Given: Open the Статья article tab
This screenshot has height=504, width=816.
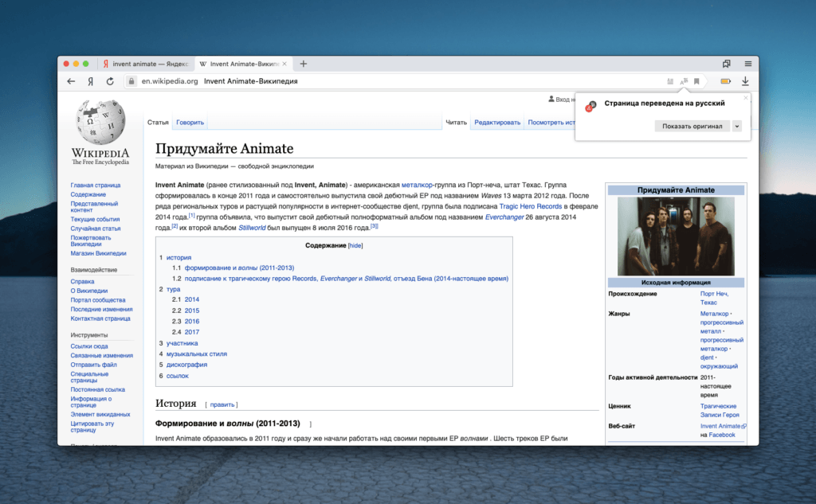Looking at the screenshot, I should 158,123.
